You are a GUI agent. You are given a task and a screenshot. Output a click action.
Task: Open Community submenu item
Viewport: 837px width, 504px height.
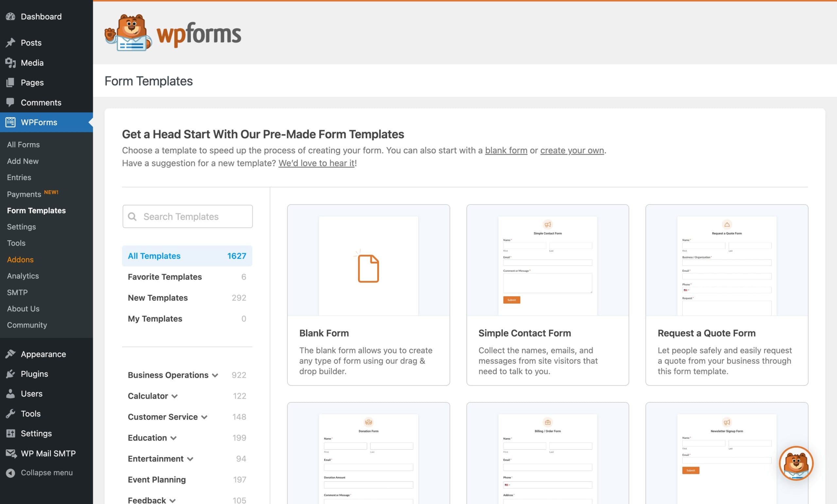click(27, 325)
